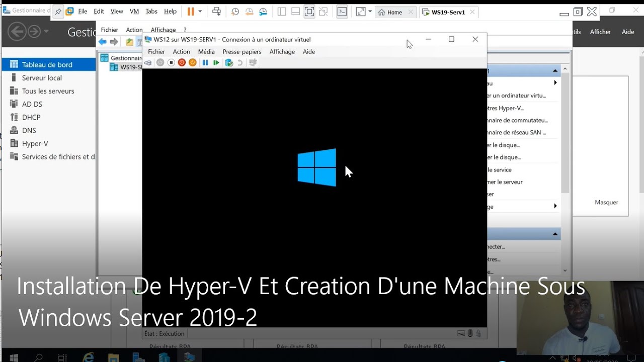This screenshot has height=362, width=644.
Task: Open VMware Edit menu
Action: click(99, 12)
